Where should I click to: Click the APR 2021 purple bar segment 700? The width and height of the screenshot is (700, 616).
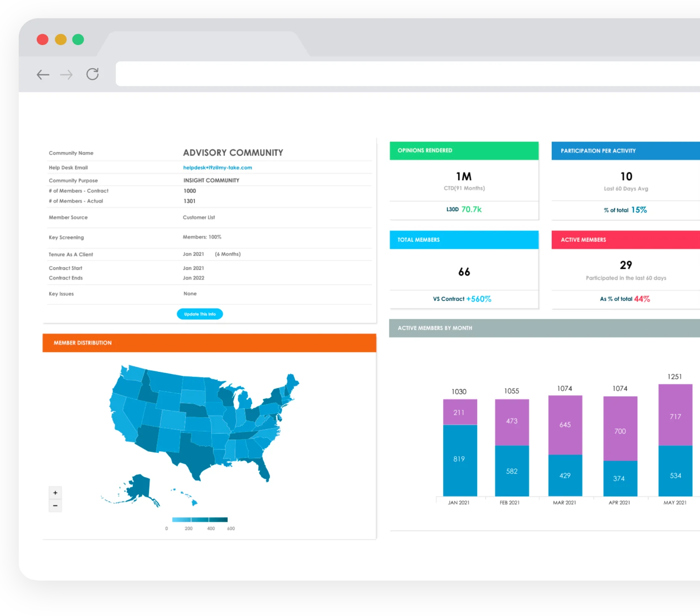[620, 429]
